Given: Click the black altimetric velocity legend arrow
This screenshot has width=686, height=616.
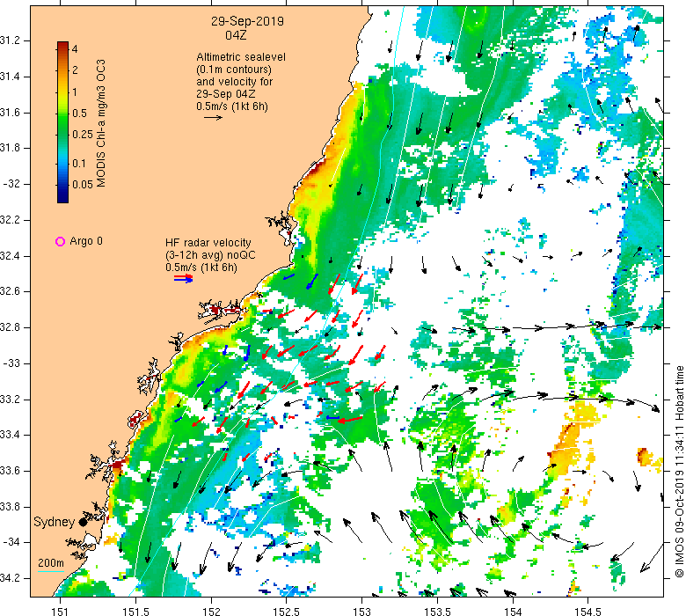Looking at the screenshot, I should [x=213, y=117].
